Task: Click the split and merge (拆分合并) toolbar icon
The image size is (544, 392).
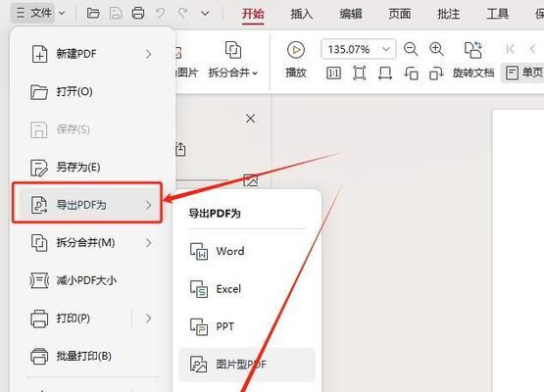Action: coord(233,50)
